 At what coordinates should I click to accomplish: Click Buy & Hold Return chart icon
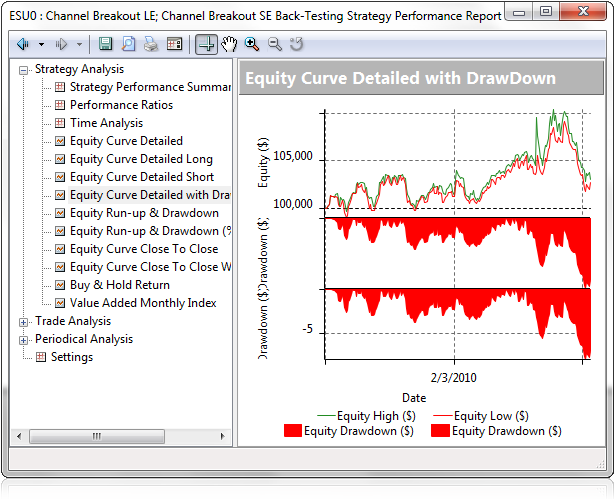coord(60,285)
